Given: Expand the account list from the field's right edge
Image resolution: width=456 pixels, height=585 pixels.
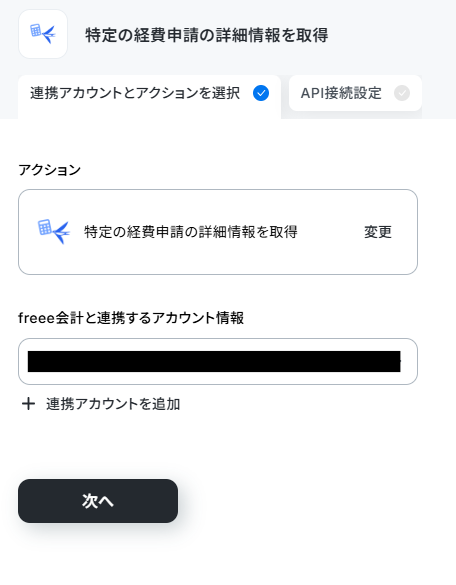Looking at the screenshot, I should pos(407,361).
